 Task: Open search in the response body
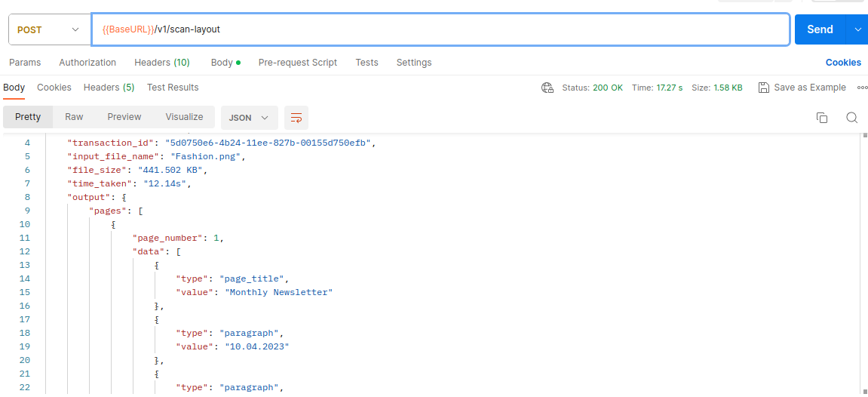[x=852, y=118]
